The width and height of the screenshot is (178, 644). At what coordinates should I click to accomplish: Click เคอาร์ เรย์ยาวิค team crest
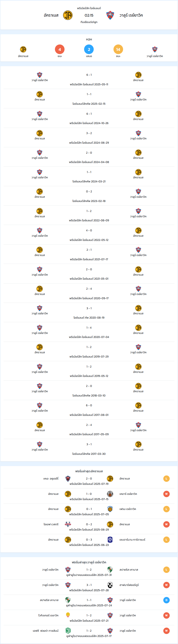pyautogui.click(x=110, y=494)
